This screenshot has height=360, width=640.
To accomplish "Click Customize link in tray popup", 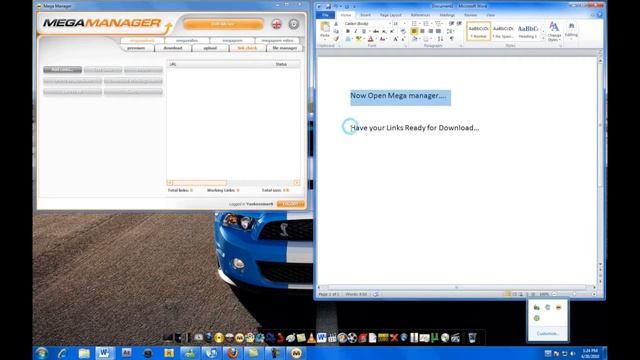I will (x=547, y=333).
